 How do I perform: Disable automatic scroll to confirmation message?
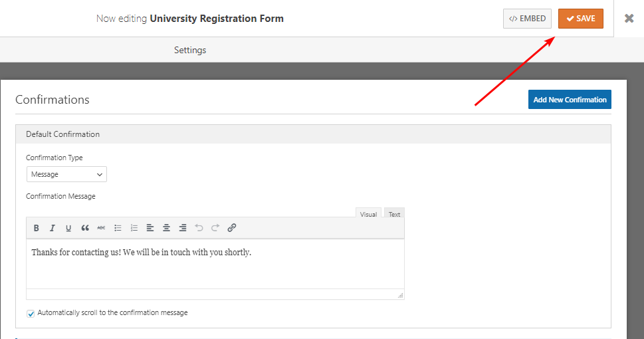[x=31, y=313]
